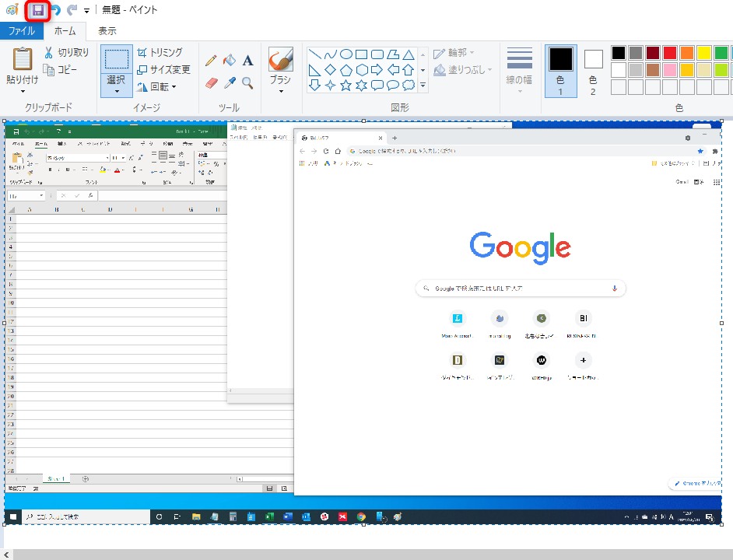Select the Color picker eyedropper tool

pos(230,83)
